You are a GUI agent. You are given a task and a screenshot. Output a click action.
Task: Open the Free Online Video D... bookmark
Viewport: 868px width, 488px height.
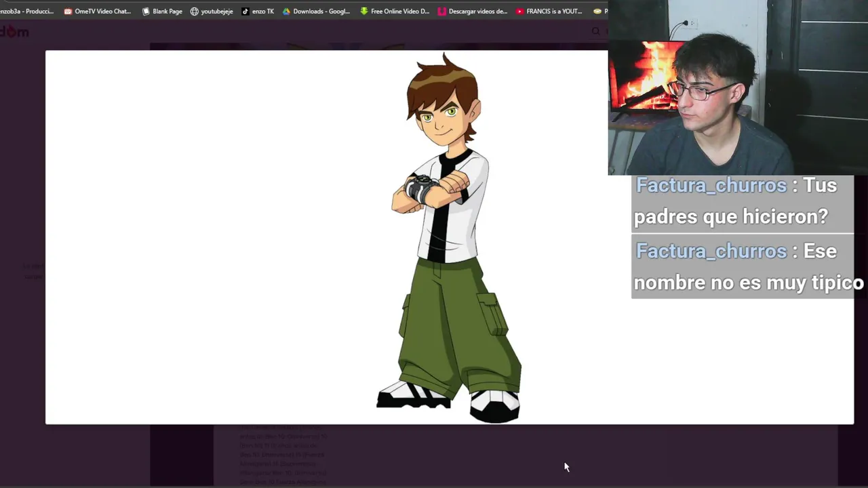[x=395, y=11]
